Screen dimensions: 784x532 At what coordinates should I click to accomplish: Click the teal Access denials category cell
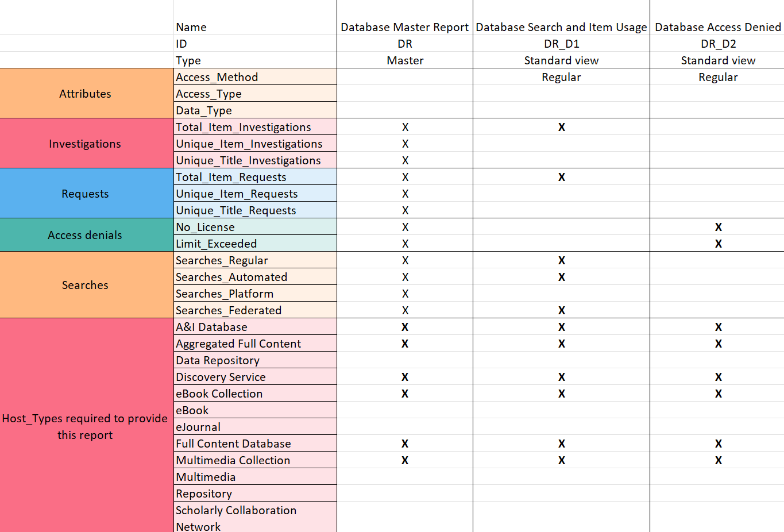tap(87, 235)
